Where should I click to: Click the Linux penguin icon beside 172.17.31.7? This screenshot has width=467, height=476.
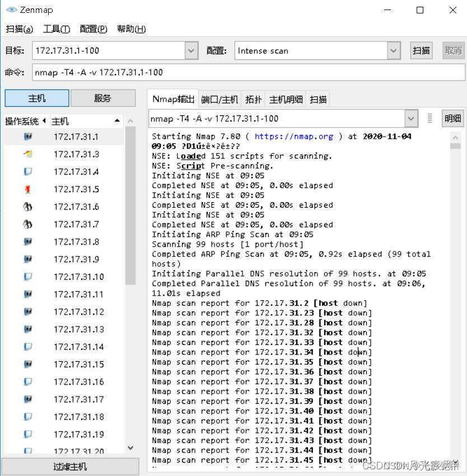click(x=27, y=224)
